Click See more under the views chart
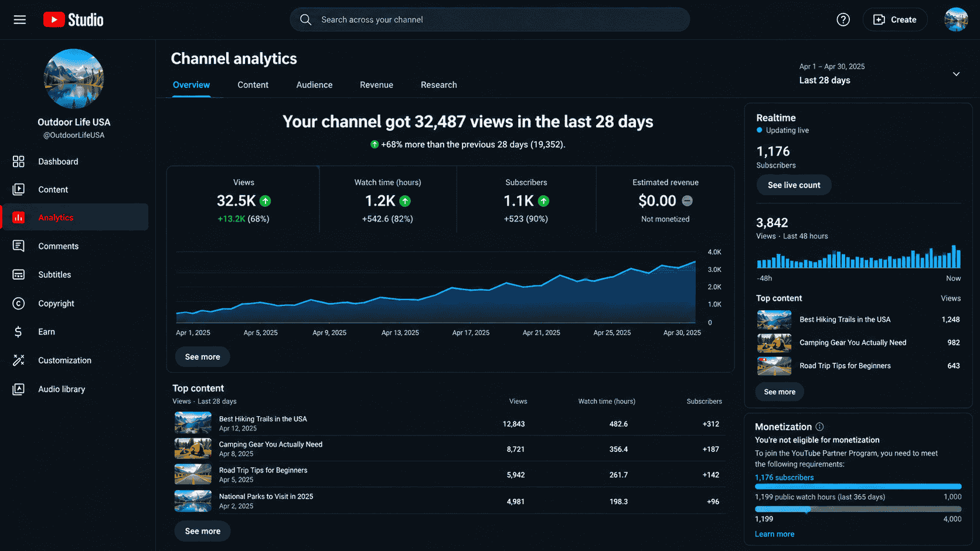Screen dimensions: 980x551 (202, 357)
